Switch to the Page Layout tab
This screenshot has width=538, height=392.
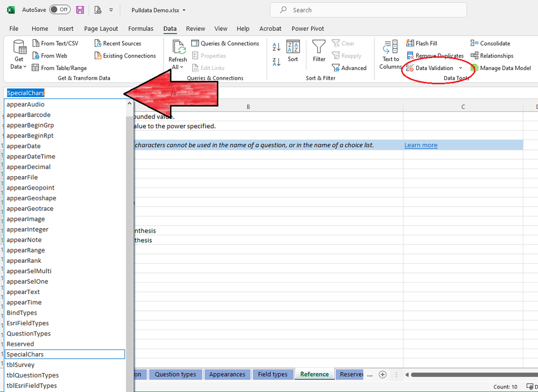[101, 29]
